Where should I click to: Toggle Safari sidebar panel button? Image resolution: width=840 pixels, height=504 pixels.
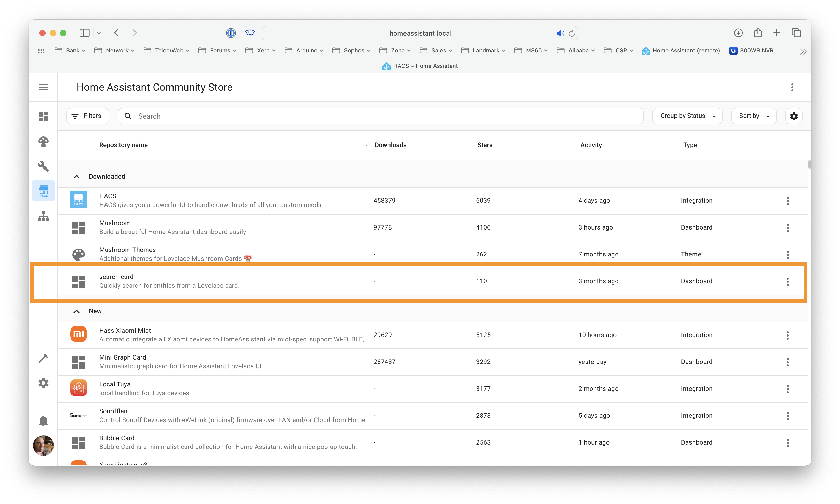tap(84, 33)
